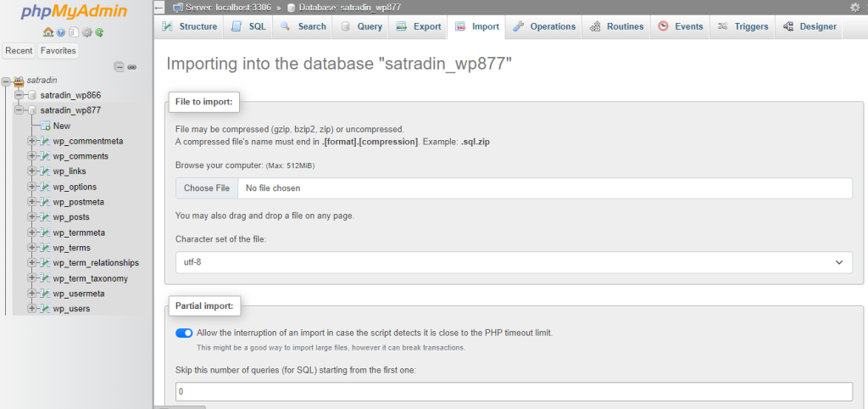Expand the wp_users table node
Image resolution: width=868 pixels, height=409 pixels.
[x=31, y=309]
